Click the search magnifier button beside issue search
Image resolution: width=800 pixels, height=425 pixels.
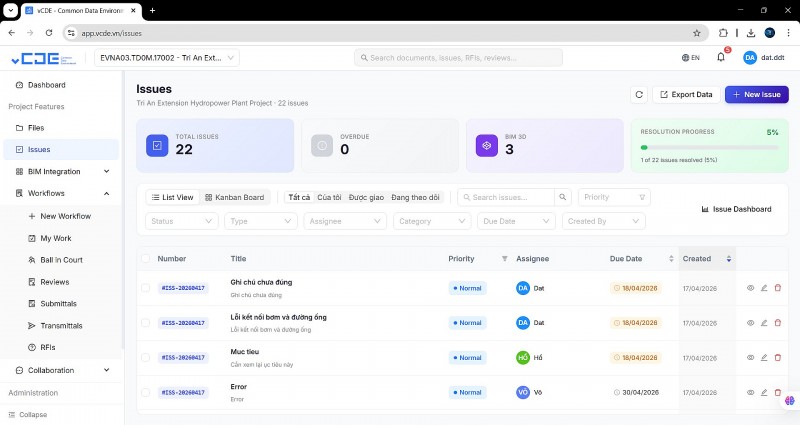pos(563,197)
